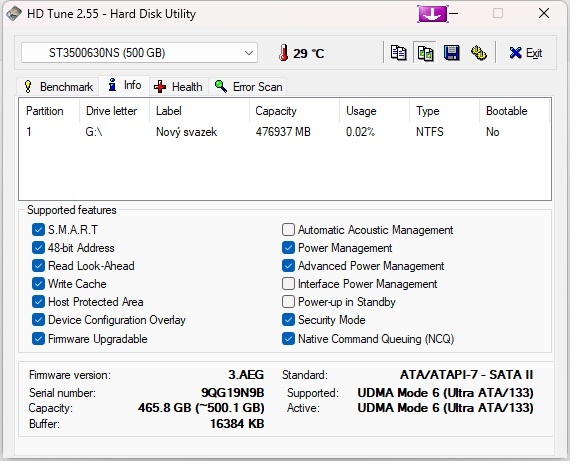Toggle the 48-bit Address checkbox

point(38,248)
